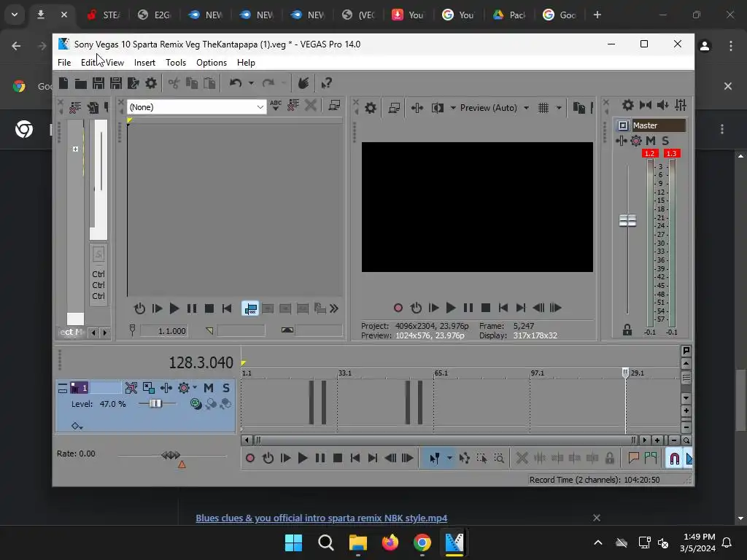Expand track 1 FX dropdown arrow
747x560 pixels.
tap(194, 388)
